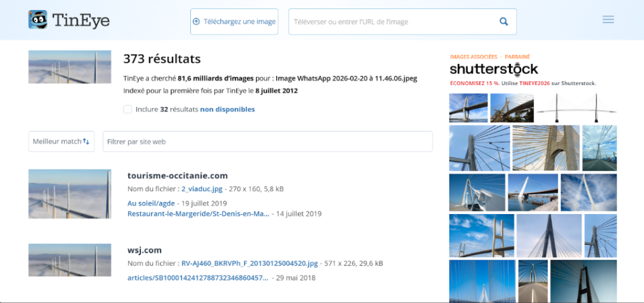Click the Filtrer par site web field
Viewport: 644px width, 303px height.
[268, 141]
